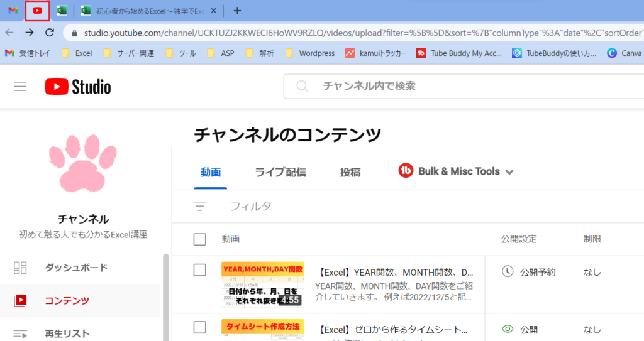Open the pinned Excel tab

click(x=62, y=11)
